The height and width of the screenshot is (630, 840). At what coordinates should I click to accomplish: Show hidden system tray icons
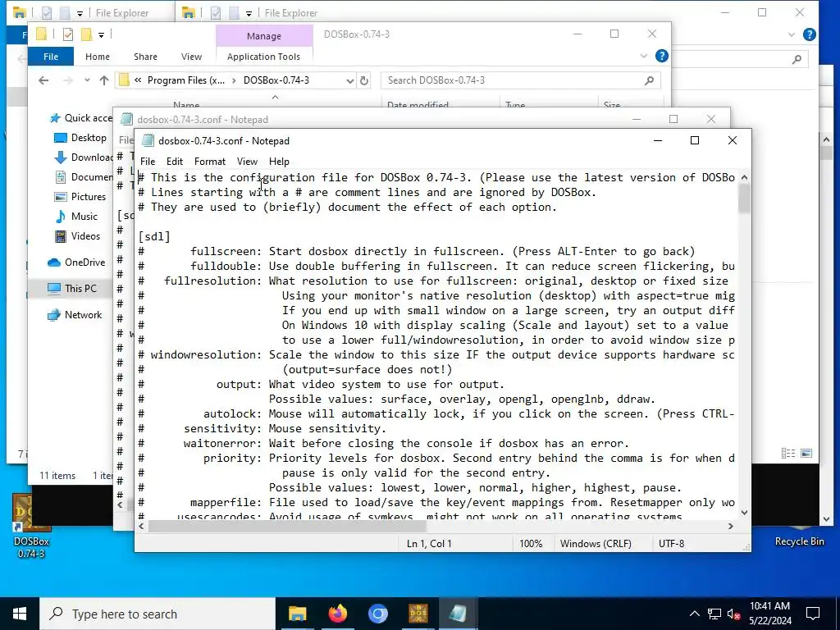click(x=694, y=614)
